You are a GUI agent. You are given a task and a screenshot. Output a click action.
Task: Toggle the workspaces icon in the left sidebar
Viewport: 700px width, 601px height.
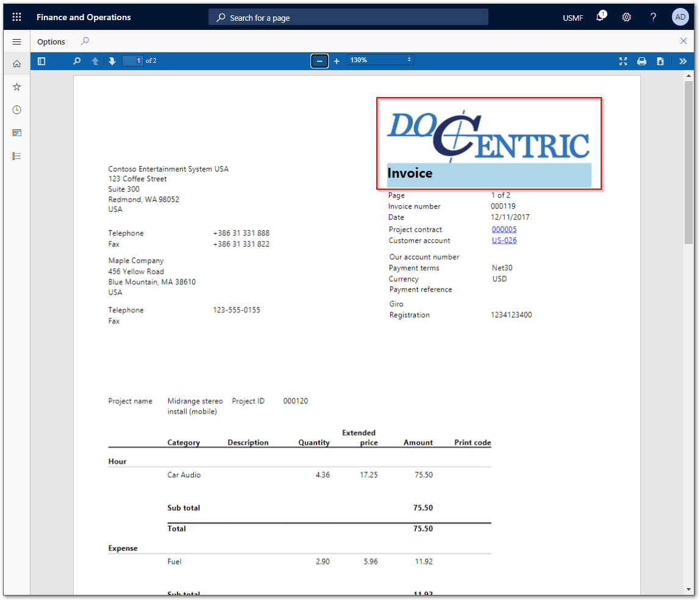click(16, 132)
